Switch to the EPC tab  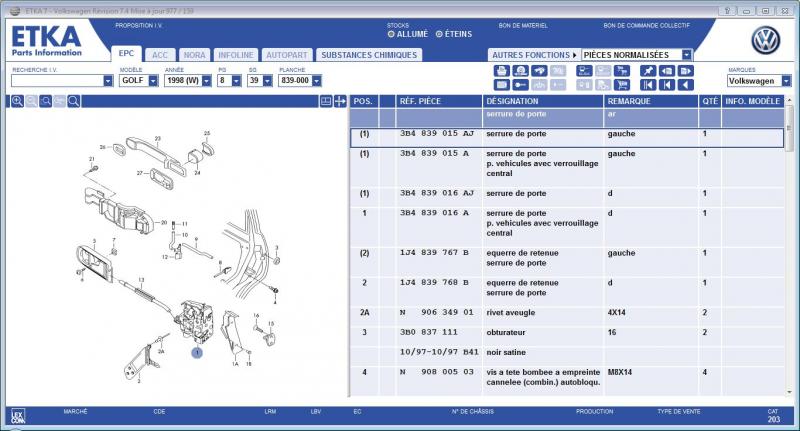(126, 54)
